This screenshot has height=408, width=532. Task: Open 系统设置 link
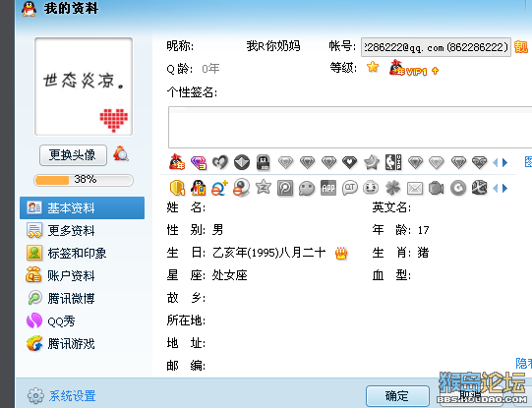72,396
